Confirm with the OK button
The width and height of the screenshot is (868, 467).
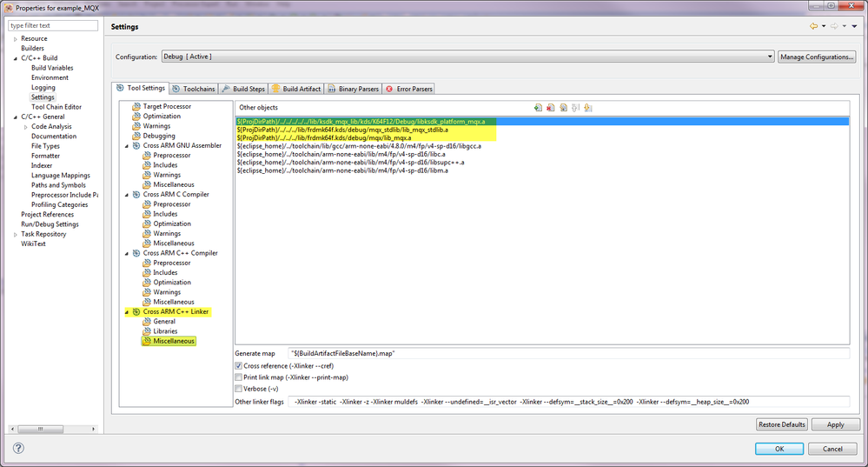pyautogui.click(x=779, y=449)
